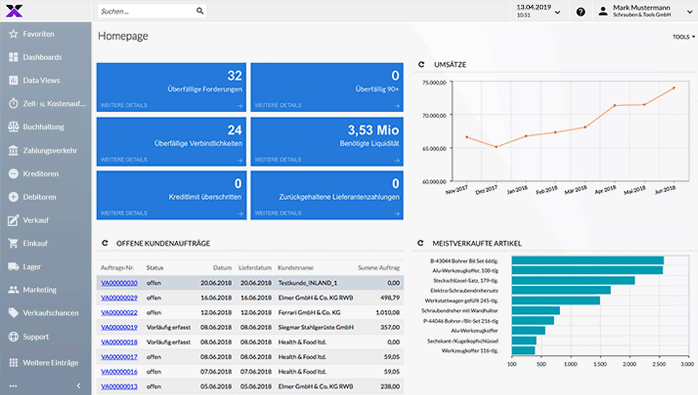Open Support lifebuoy icon

13,337
